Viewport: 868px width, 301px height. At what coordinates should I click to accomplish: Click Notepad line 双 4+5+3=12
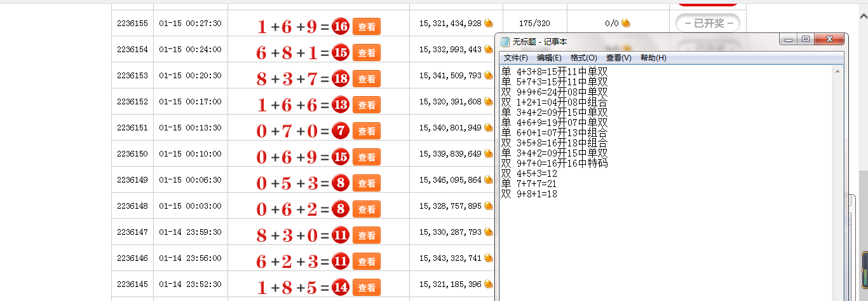(529, 173)
